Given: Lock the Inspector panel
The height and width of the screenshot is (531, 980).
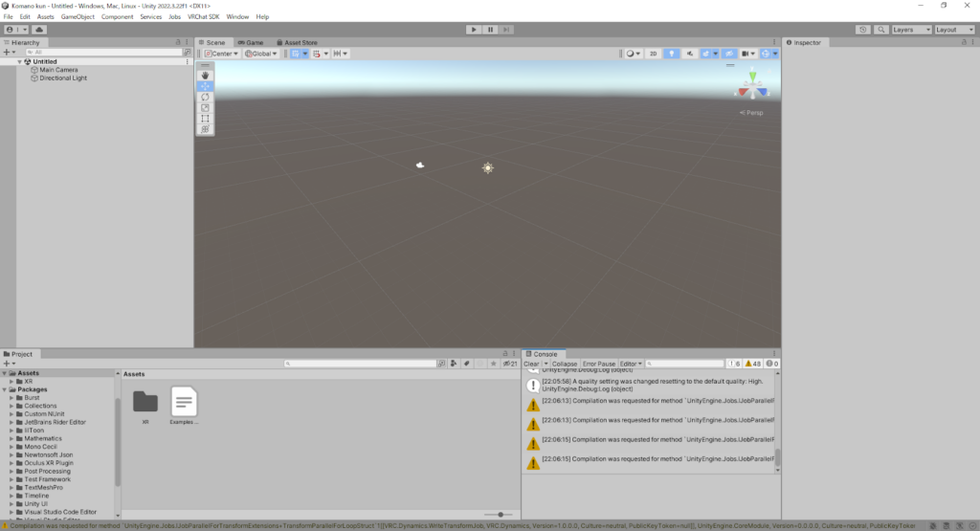Looking at the screenshot, I should (x=964, y=42).
